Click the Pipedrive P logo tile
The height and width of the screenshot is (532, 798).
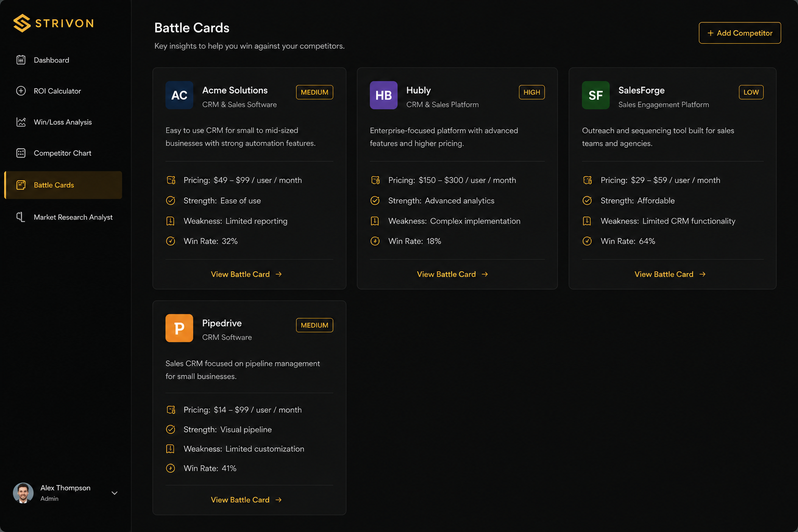[x=179, y=328]
